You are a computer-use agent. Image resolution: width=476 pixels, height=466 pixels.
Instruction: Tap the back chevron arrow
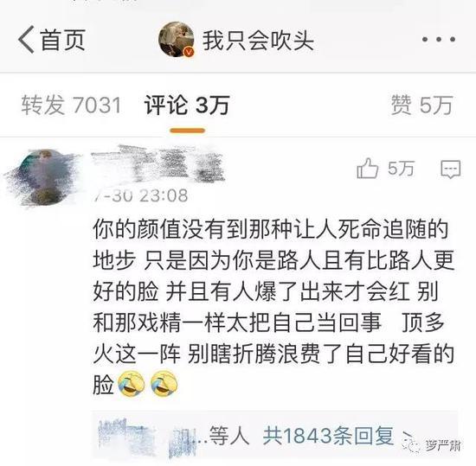[x=27, y=40]
